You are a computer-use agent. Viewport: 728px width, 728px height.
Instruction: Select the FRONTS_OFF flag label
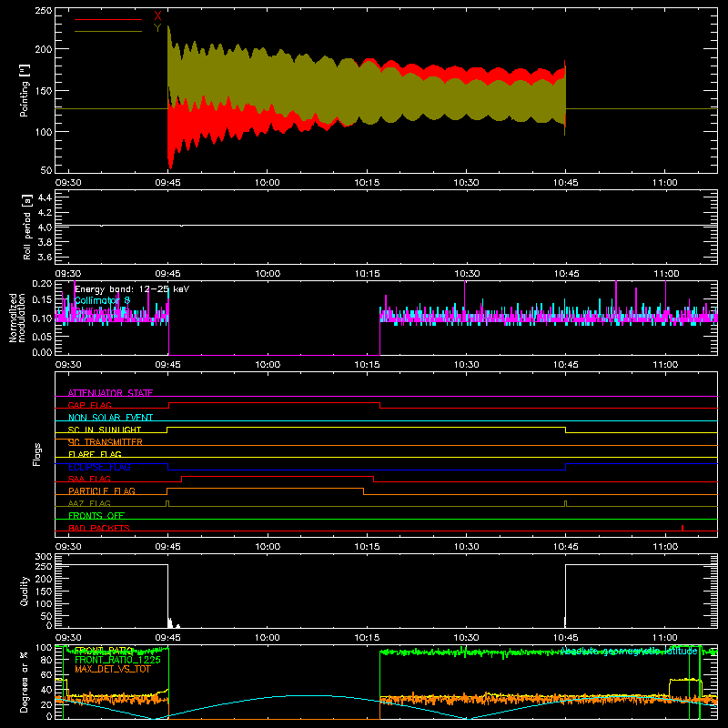96,515
